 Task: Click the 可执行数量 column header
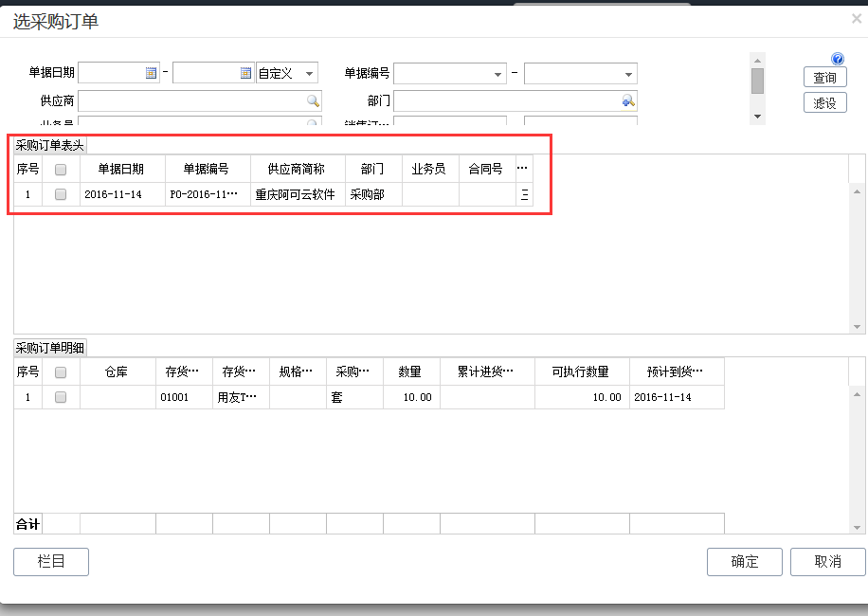point(582,371)
